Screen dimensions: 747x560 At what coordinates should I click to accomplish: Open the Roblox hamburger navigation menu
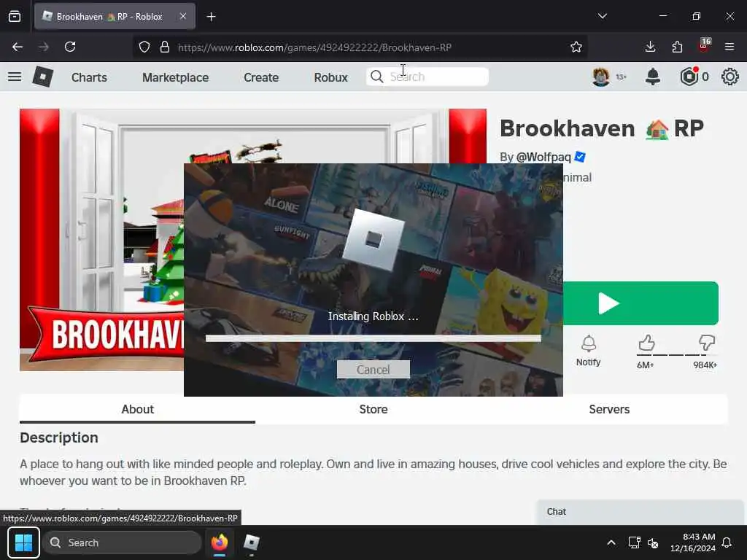click(x=15, y=77)
